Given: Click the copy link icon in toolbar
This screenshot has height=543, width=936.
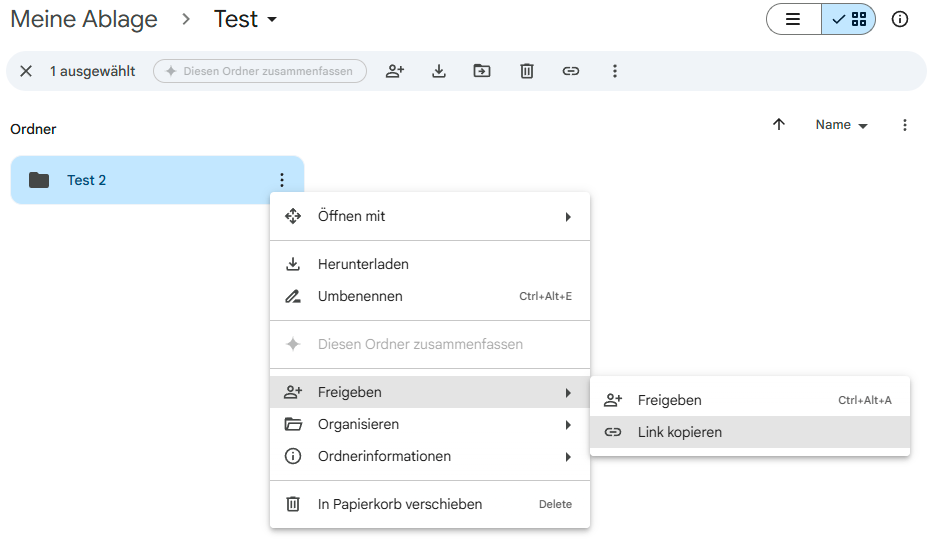Looking at the screenshot, I should [571, 71].
